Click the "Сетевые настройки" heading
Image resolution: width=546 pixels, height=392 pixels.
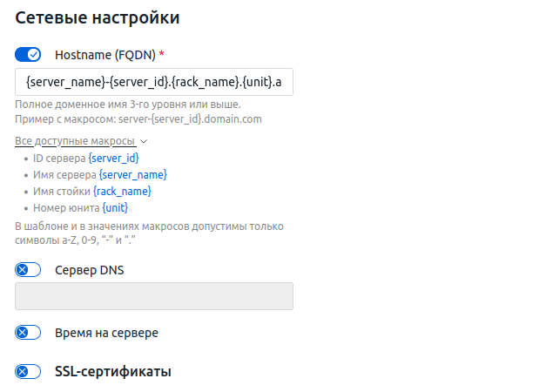104,17
